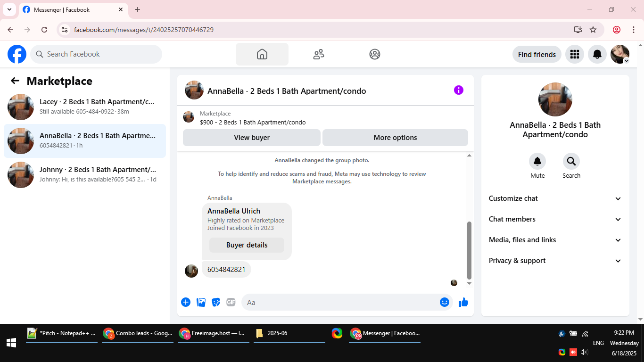This screenshot has width=644, height=362.
Task: Click the sender avatar beside 6054842821
Action: 191,271
